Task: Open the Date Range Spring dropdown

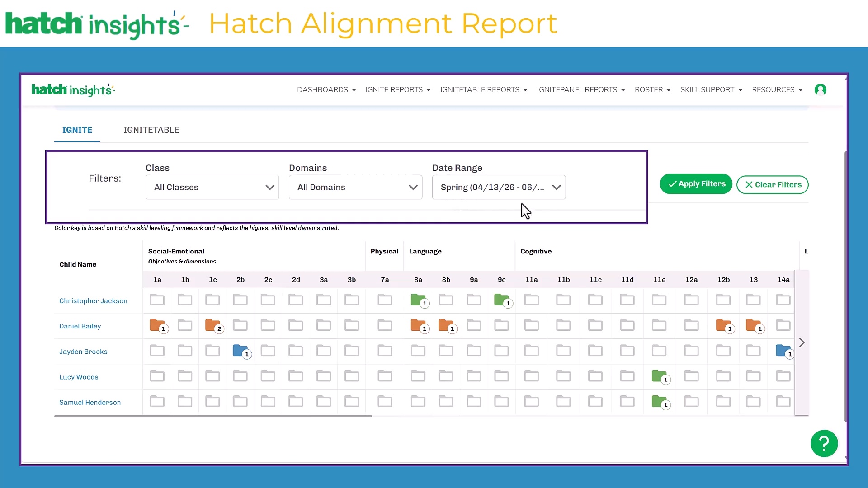Action: 499,187
